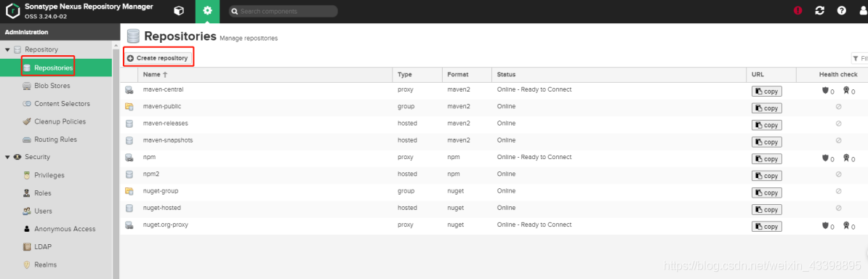Copy URL for nuget-group
This screenshot has height=279, width=868.
pos(767,193)
